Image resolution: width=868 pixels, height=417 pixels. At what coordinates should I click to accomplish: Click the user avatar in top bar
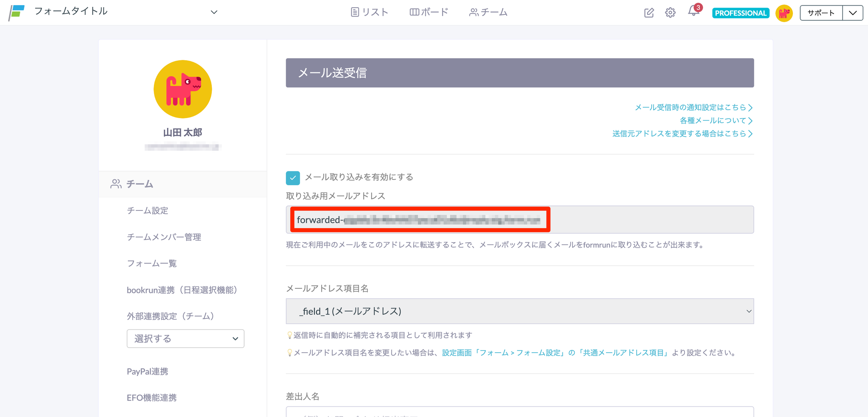point(784,13)
